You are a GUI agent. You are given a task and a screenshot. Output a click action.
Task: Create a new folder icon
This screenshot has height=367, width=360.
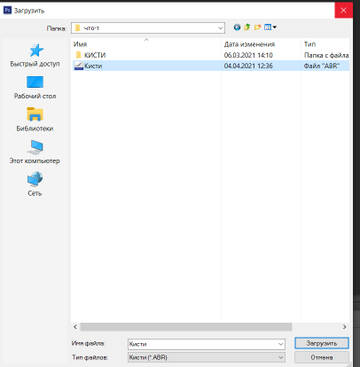click(257, 28)
